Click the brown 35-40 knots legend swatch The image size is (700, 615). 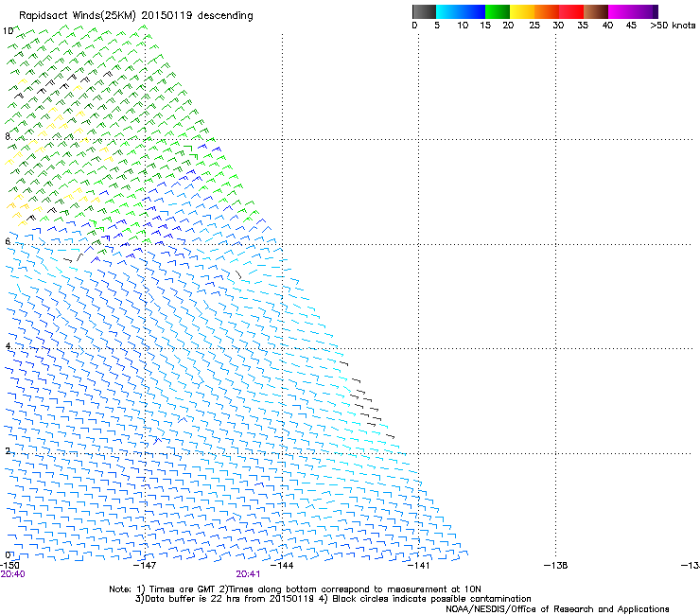click(596, 11)
